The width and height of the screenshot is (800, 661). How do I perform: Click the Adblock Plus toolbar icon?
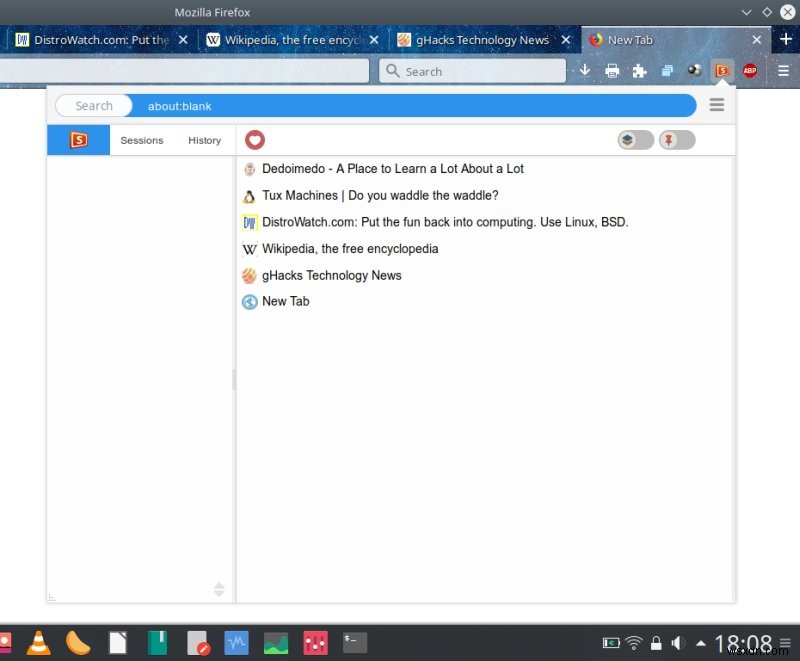(x=750, y=70)
